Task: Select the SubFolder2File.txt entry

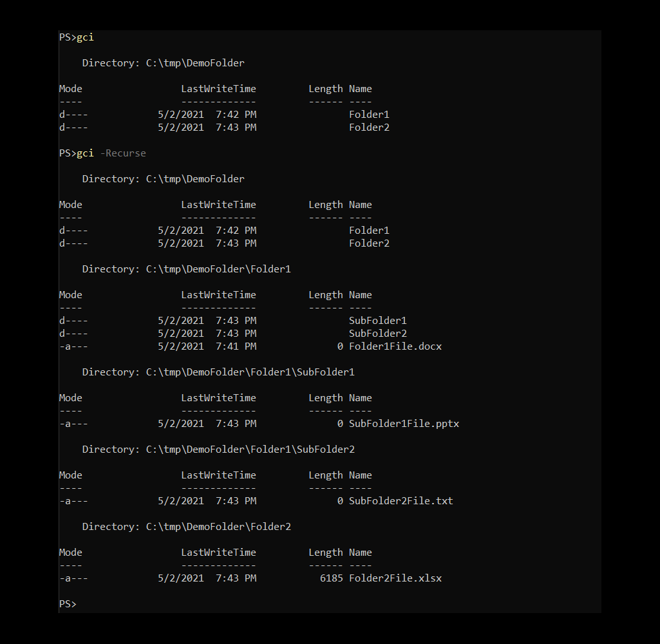Action: pos(401,500)
